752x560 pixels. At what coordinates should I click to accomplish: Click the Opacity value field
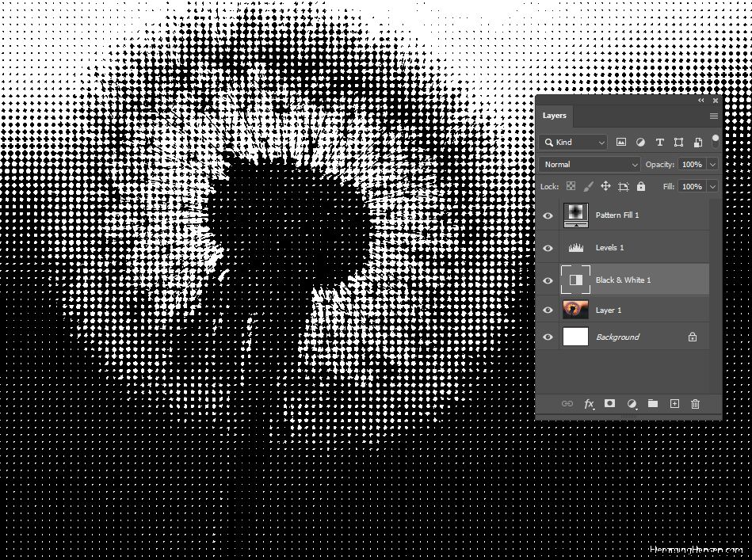[692, 165]
